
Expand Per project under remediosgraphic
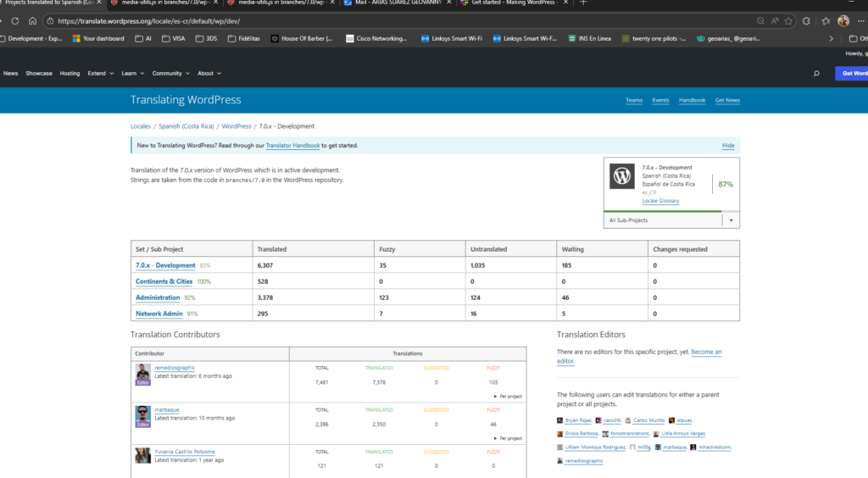click(508, 396)
